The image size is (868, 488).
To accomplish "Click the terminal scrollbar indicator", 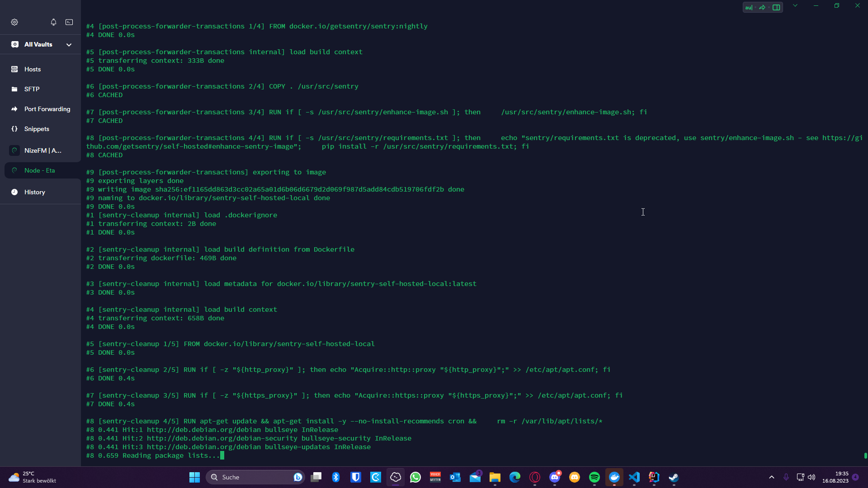I will click(x=865, y=455).
